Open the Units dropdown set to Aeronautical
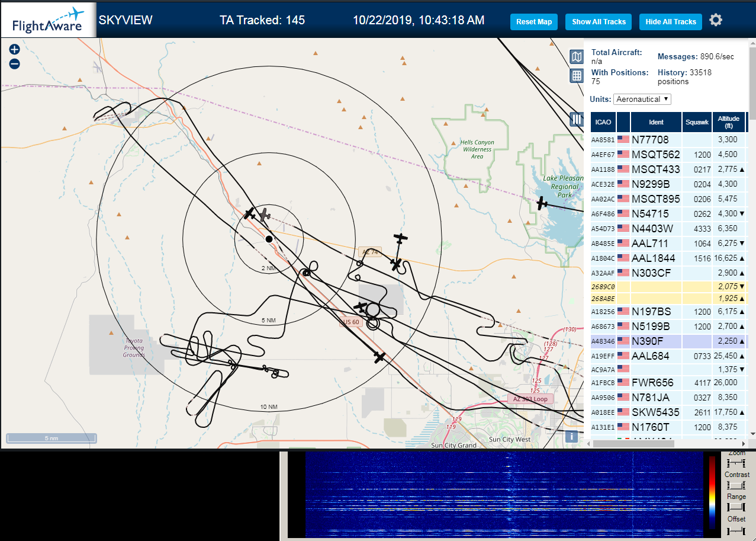Viewport: 756px width, 541px height. pos(642,99)
